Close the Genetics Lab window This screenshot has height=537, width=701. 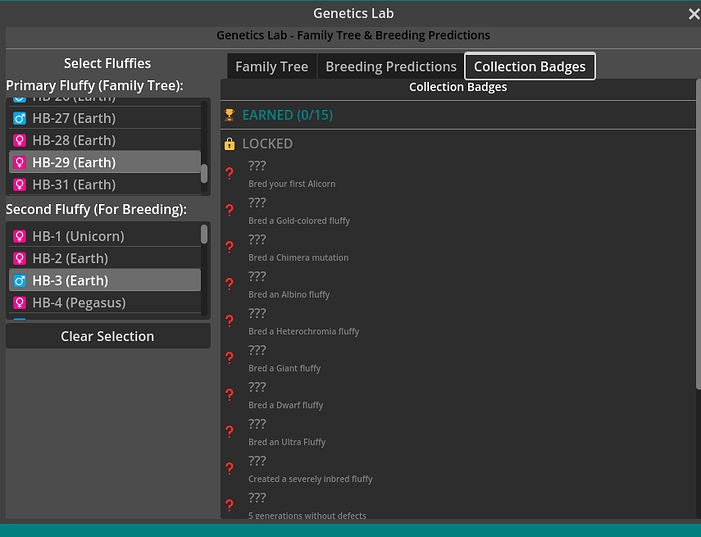click(x=694, y=14)
